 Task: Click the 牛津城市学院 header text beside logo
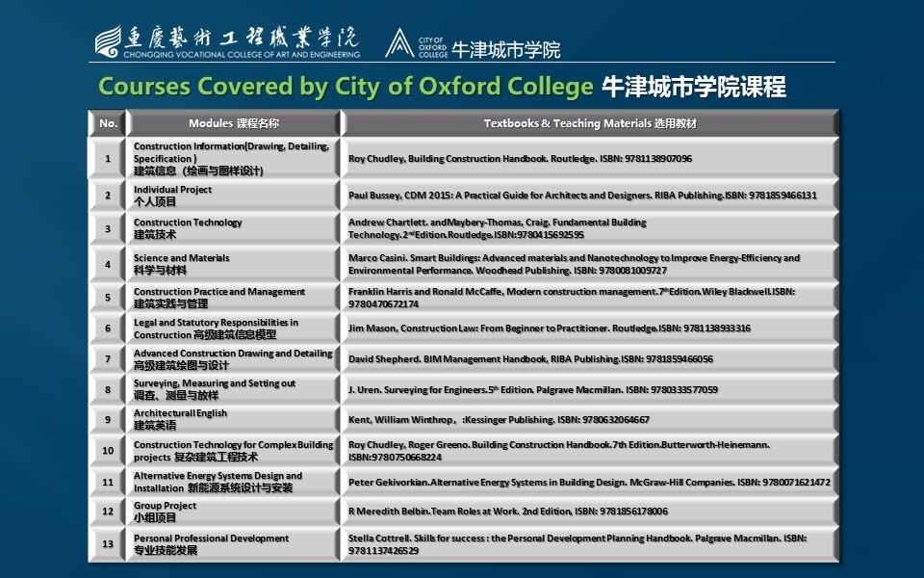pos(506,49)
